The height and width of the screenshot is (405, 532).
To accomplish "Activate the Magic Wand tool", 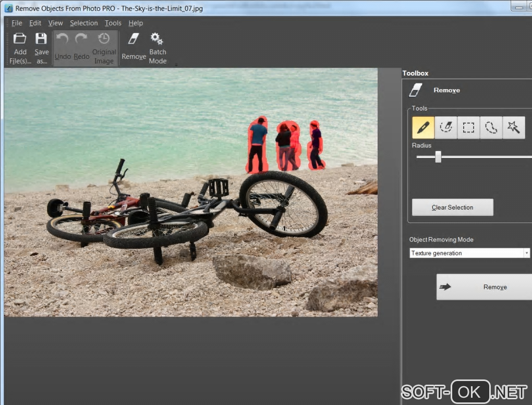I will click(x=514, y=128).
